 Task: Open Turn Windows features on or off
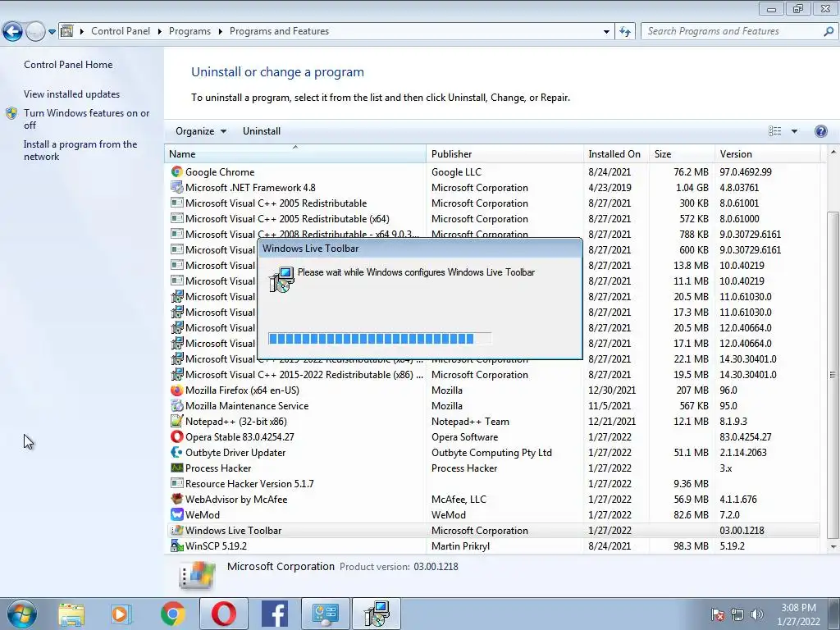point(86,119)
